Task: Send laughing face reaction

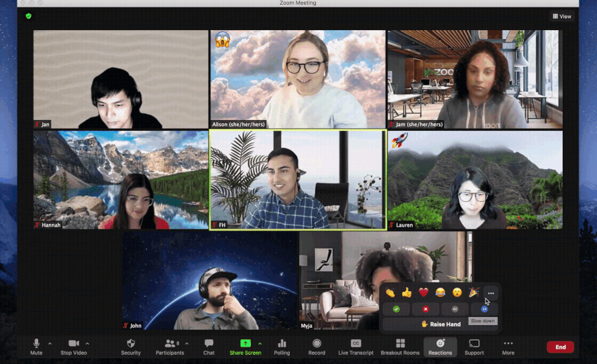Action: 440,292
